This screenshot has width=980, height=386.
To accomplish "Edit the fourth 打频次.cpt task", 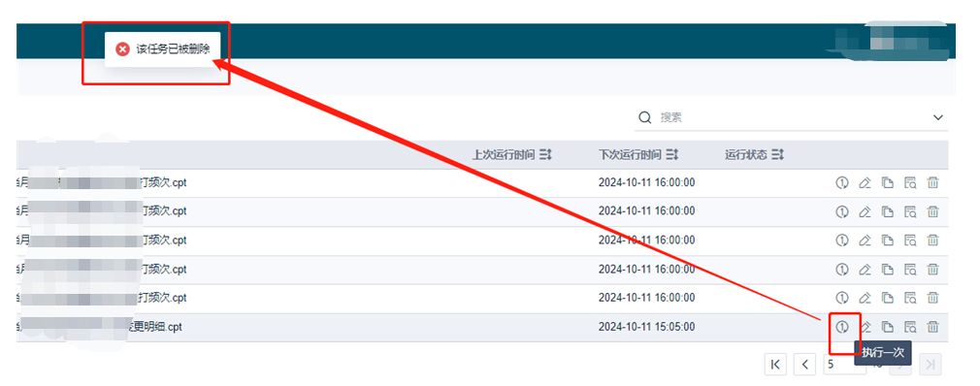I will click(865, 270).
